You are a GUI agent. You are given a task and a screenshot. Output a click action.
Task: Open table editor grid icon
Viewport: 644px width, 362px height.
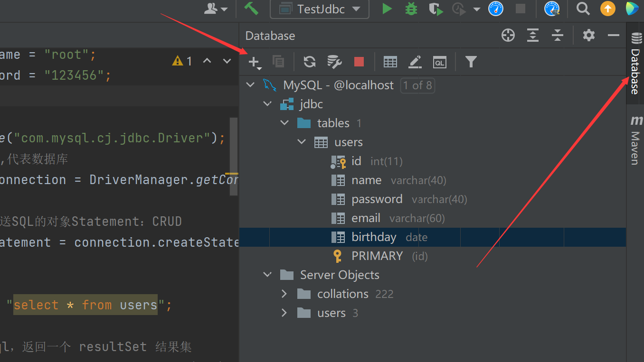390,62
